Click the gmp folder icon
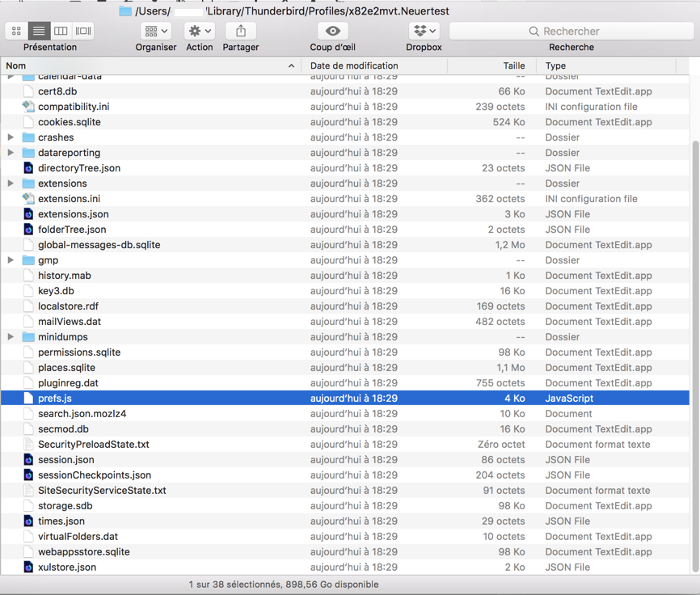This screenshot has width=700, height=595. click(x=28, y=260)
